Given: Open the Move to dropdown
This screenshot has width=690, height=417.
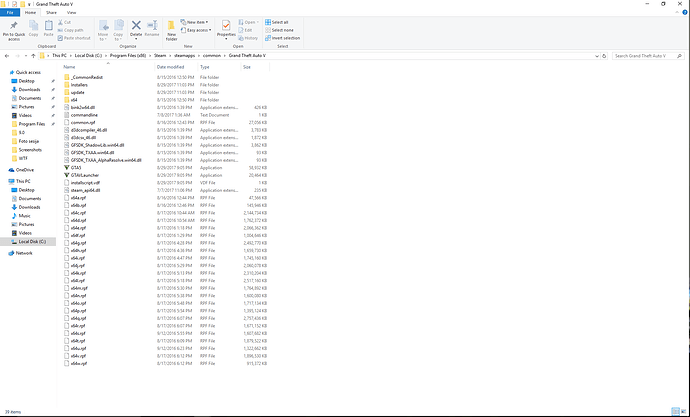Looking at the screenshot, I should pyautogui.click(x=103, y=37).
